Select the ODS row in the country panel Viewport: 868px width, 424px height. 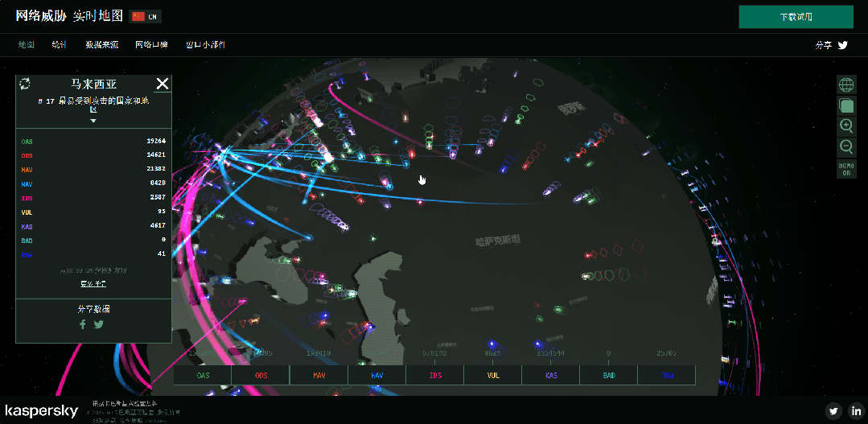point(93,155)
